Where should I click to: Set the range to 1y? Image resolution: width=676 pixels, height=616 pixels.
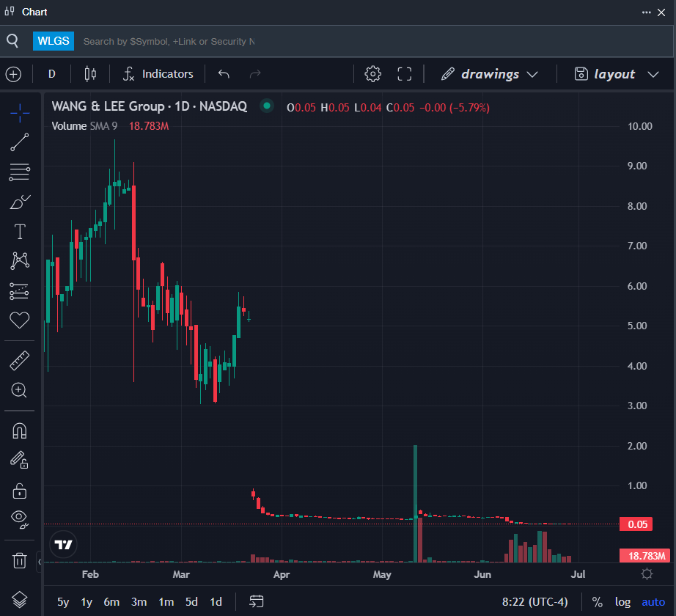87,602
